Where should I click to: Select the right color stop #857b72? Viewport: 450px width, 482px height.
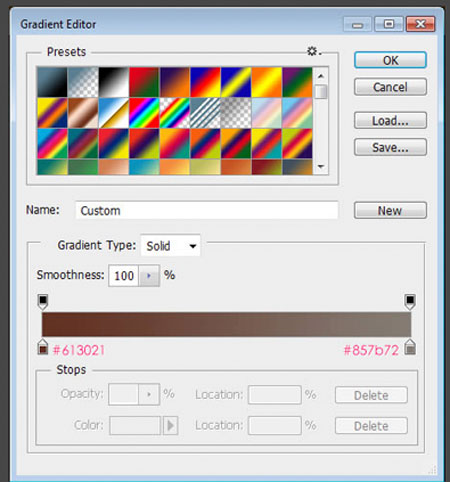click(410, 347)
